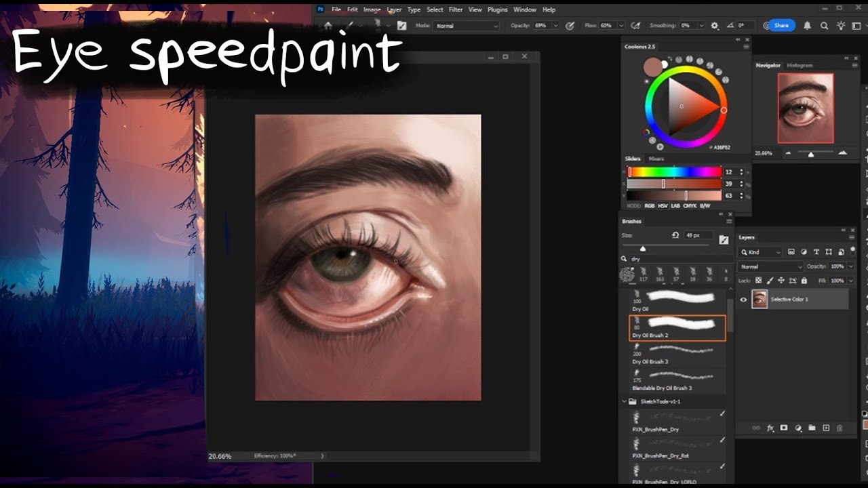The width and height of the screenshot is (868, 488).
Task: Select B/W slider mode
Action: (705, 205)
